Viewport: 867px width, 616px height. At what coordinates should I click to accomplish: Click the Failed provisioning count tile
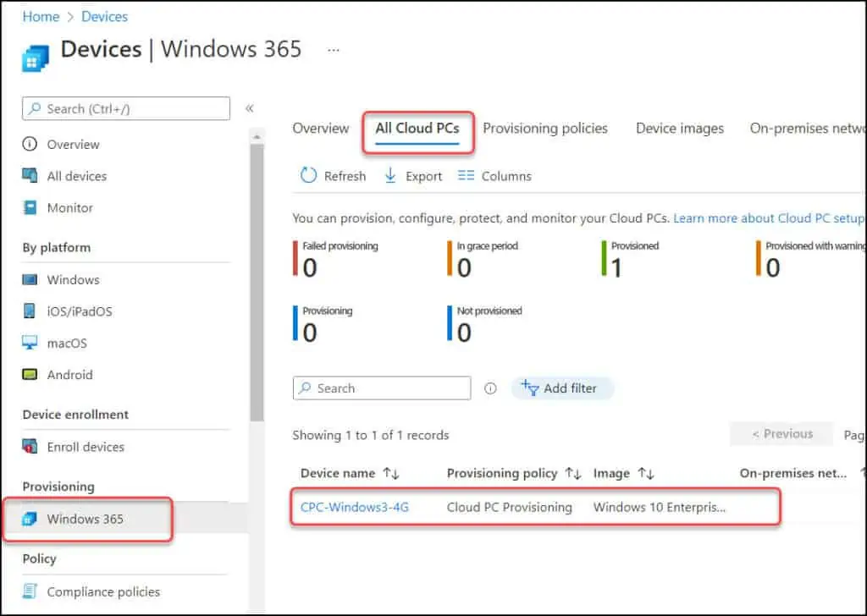tap(335, 259)
